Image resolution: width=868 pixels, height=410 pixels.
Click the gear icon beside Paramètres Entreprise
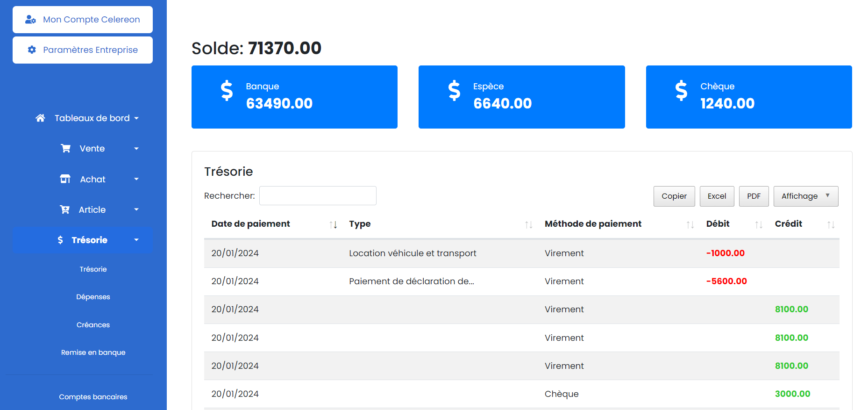[32, 50]
